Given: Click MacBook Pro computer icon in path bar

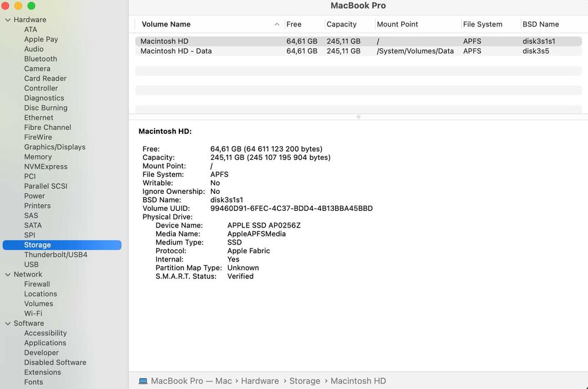Looking at the screenshot, I should tap(143, 381).
